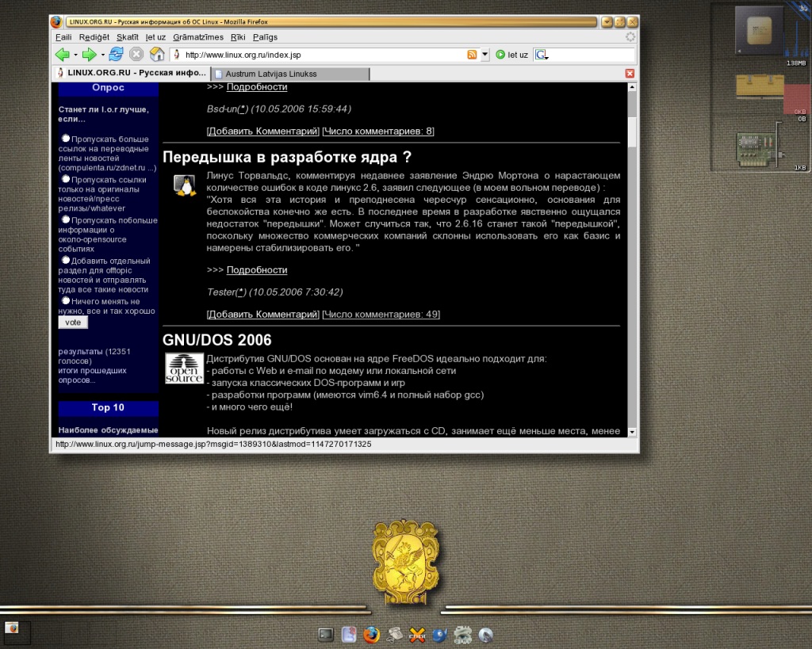
Task: Click the golden coat of arms emblem
Action: 405,563
